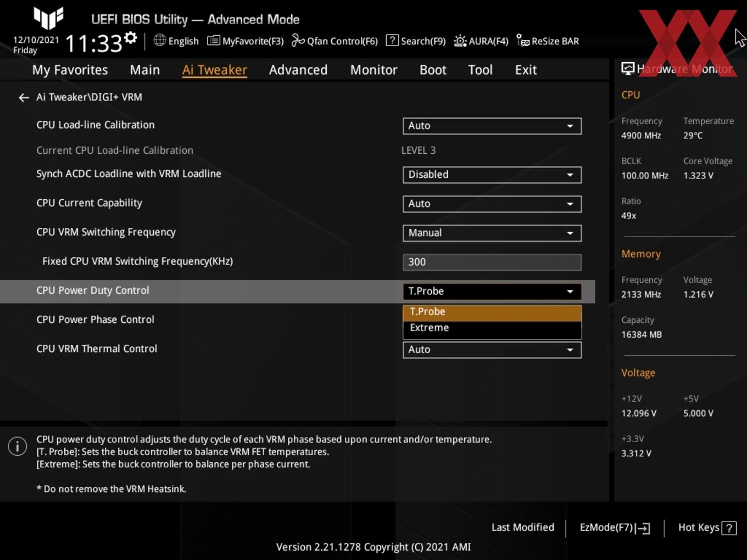Open MyFavorite(F3) list icon

[x=214, y=41]
